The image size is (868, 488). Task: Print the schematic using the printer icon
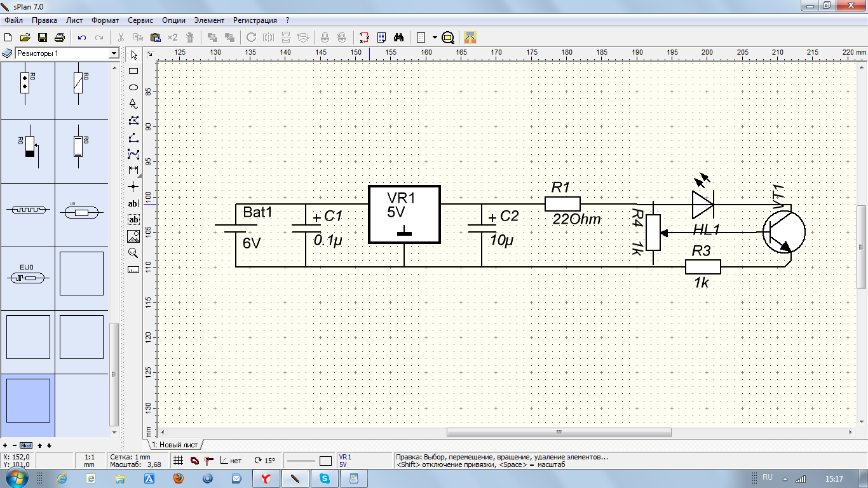click(x=60, y=37)
